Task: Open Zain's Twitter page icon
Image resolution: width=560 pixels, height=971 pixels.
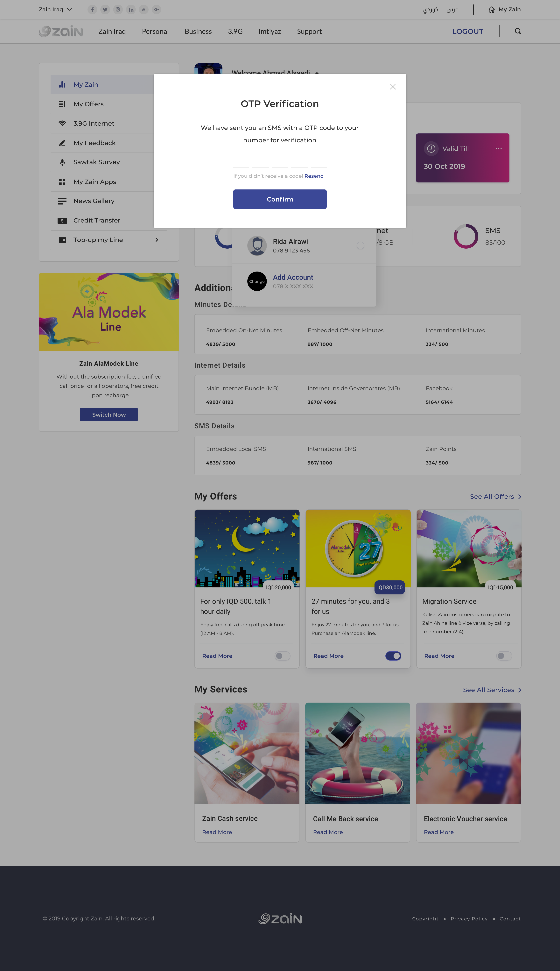Action: click(x=105, y=10)
